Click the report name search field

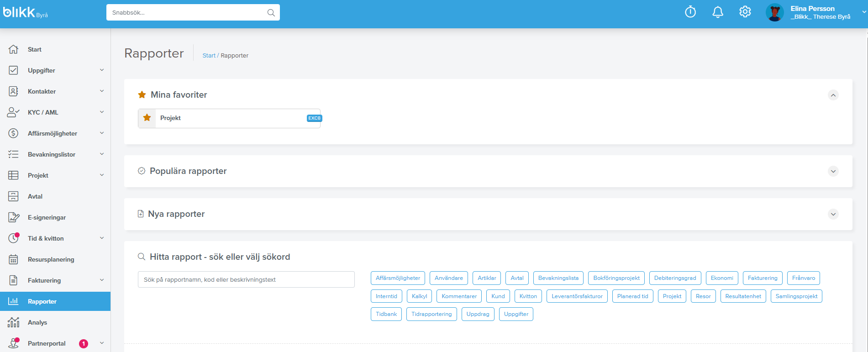[246, 279]
